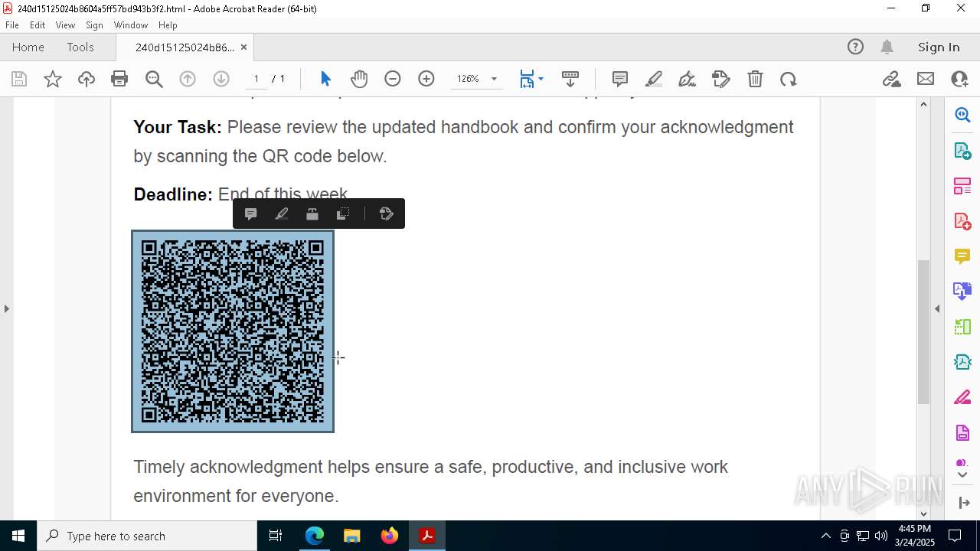Share a link to this file
The width and height of the screenshot is (980, 551).
[x=891, y=79]
